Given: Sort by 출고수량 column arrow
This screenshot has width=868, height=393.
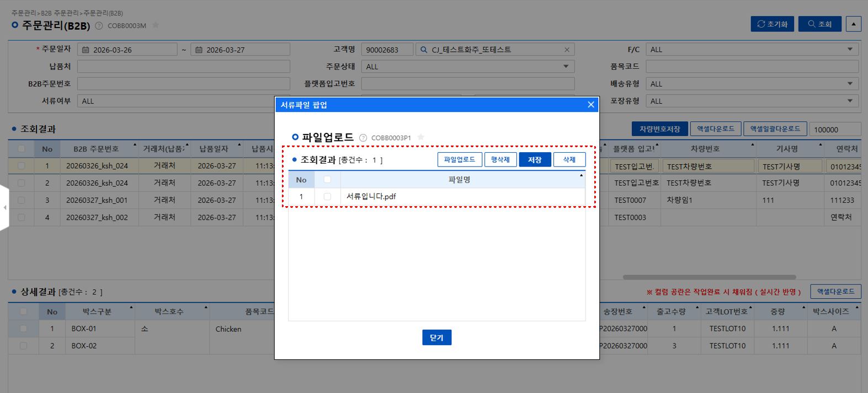Looking at the screenshot, I should [x=697, y=308].
